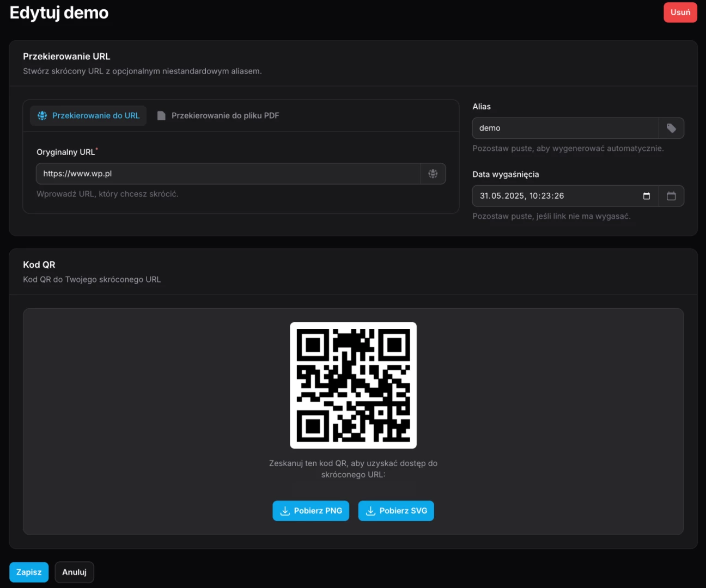Click hint Pozostaw puste, aby wygenerować automatycznie

(x=568, y=148)
